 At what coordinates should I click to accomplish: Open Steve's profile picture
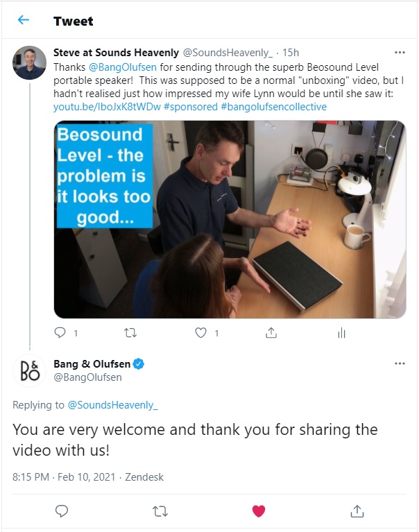30,63
